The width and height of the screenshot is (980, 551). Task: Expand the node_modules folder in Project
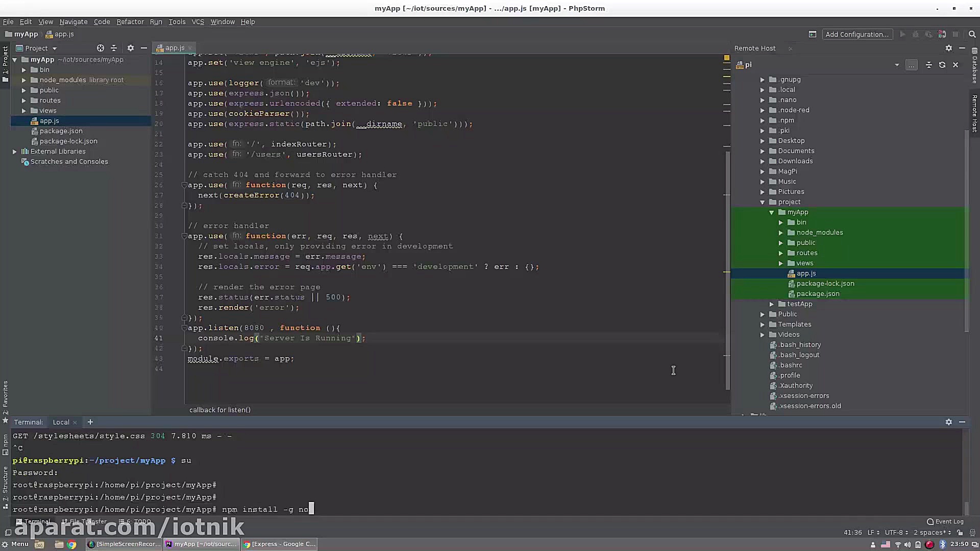(x=23, y=80)
